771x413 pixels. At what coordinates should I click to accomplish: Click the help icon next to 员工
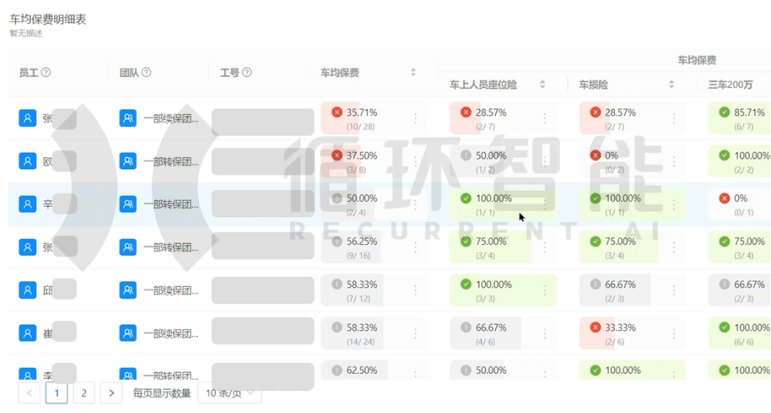[46, 72]
